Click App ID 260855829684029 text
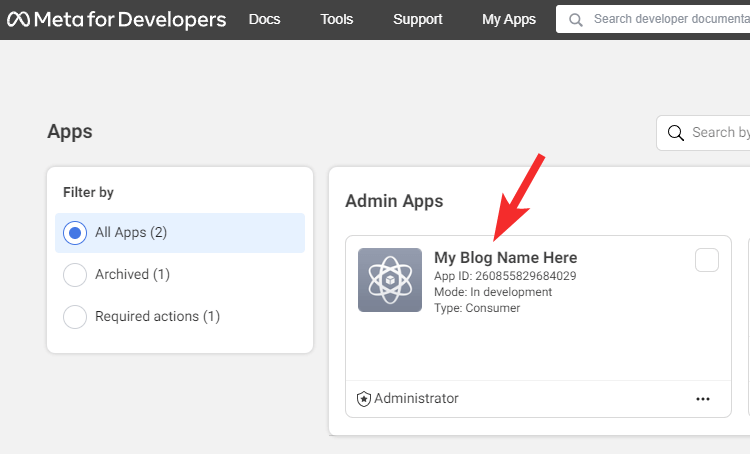750x454 pixels. point(505,276)
